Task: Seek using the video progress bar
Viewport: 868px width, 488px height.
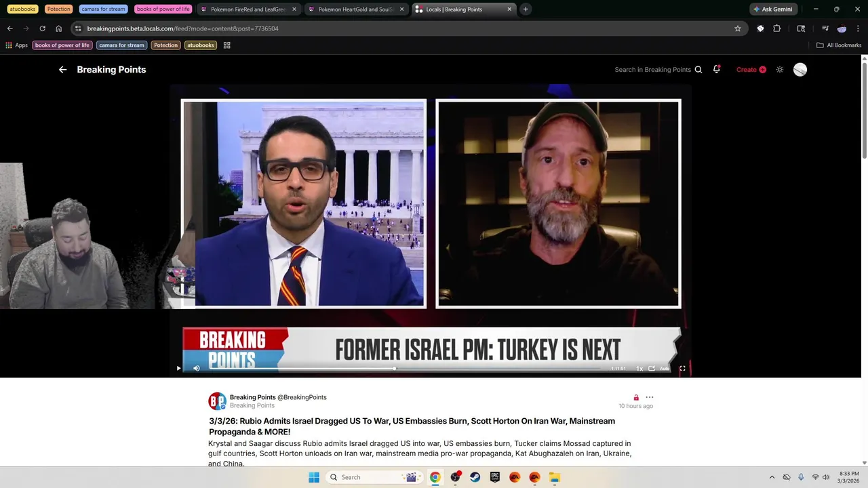Action: click(404, 368)
